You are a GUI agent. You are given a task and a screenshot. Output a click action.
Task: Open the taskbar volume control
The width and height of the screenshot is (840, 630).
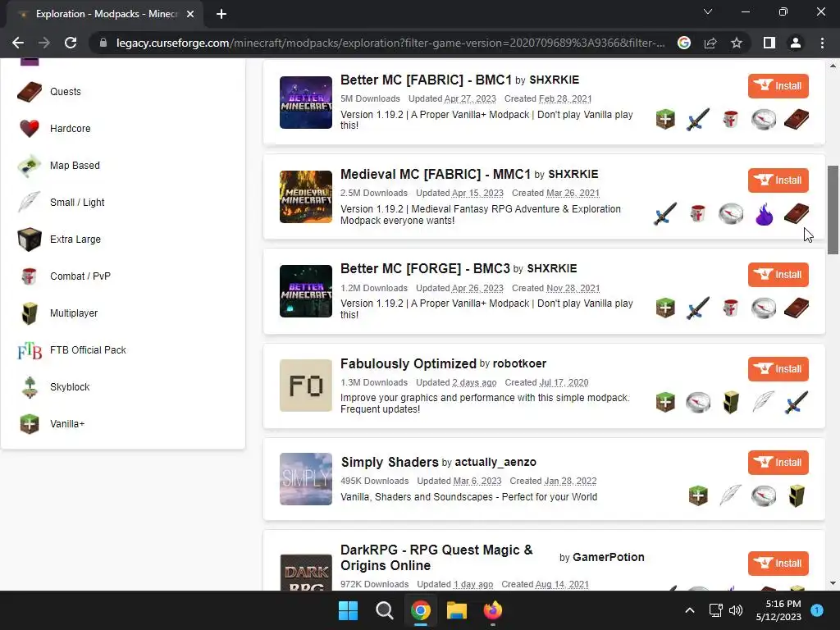(x=736, y=610)
